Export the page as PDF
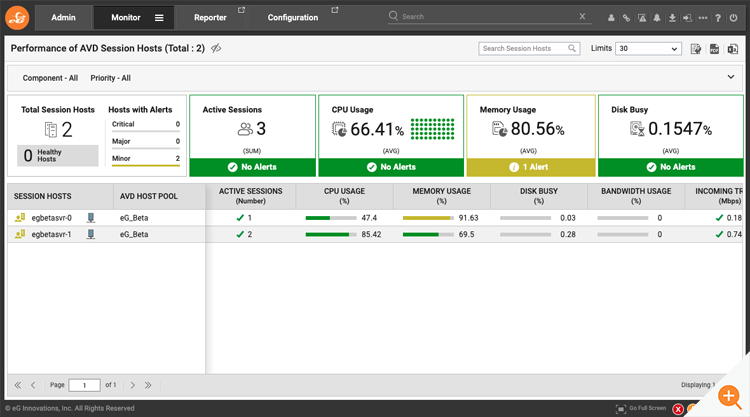Viewport: 750px width, 417px height. point(714,49)
